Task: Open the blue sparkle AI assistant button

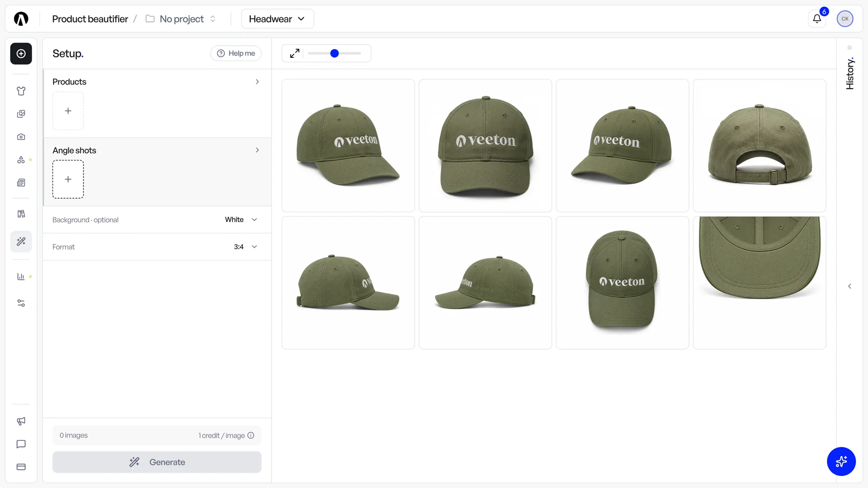Action: click(841, 461)
